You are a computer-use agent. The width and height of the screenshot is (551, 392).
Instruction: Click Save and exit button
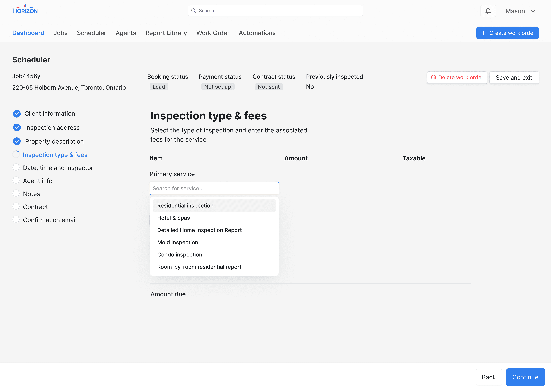[x=514, y=78]
